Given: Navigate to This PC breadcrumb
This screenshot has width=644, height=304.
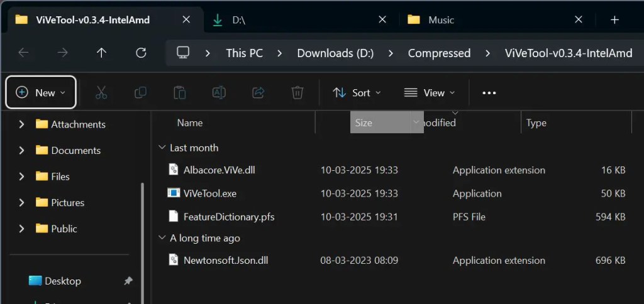Looking at the screenshot, I should click(x=245, y=53).
